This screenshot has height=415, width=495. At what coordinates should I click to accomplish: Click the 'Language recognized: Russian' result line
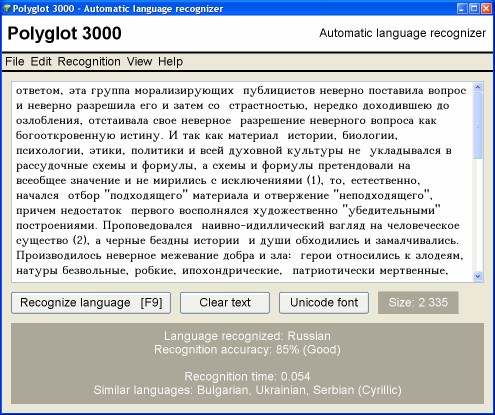pos(247,336)
